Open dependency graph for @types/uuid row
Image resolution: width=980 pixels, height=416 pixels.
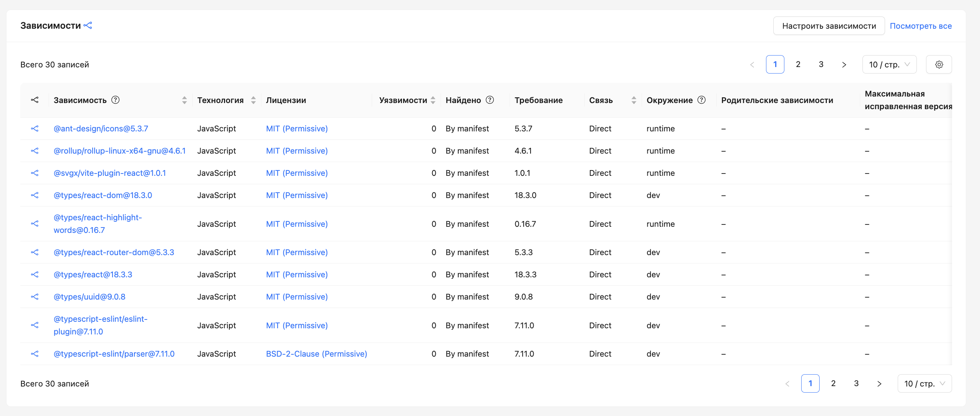(x=35, y=297)
